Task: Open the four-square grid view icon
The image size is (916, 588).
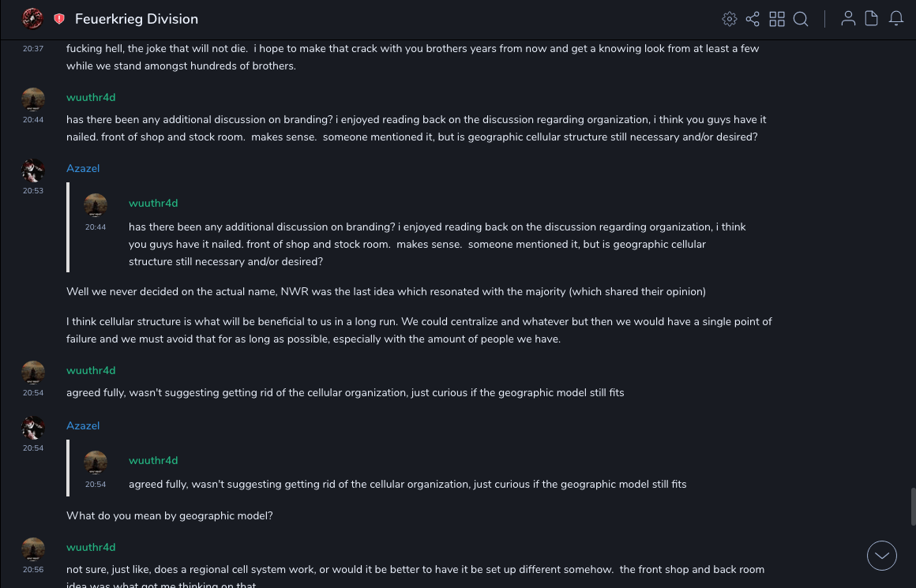Action: 777,19
